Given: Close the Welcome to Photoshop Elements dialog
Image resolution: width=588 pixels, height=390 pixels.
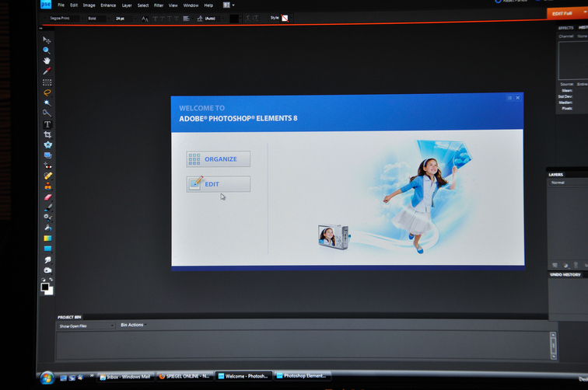Looking at the screenshot, I should (x=518, y=98).
